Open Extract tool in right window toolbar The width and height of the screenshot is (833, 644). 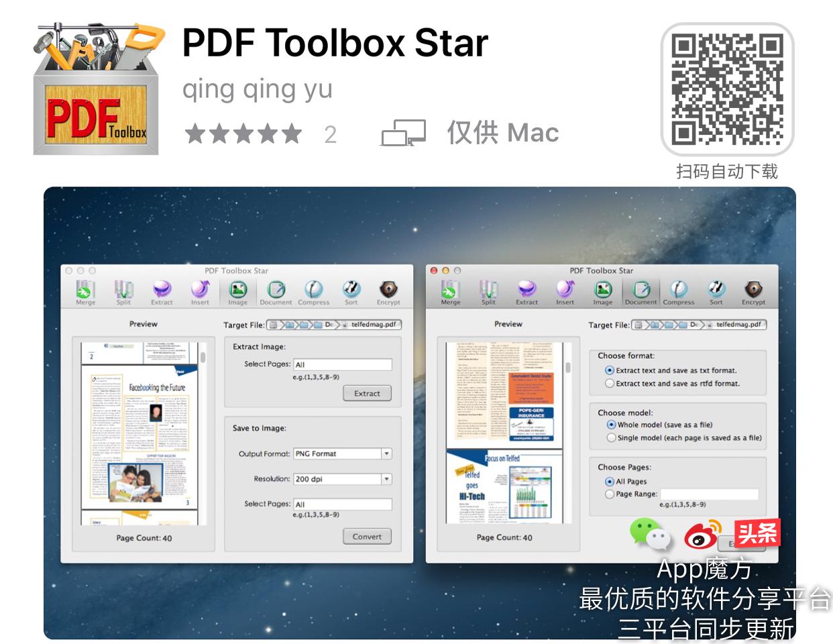point(526,292)
